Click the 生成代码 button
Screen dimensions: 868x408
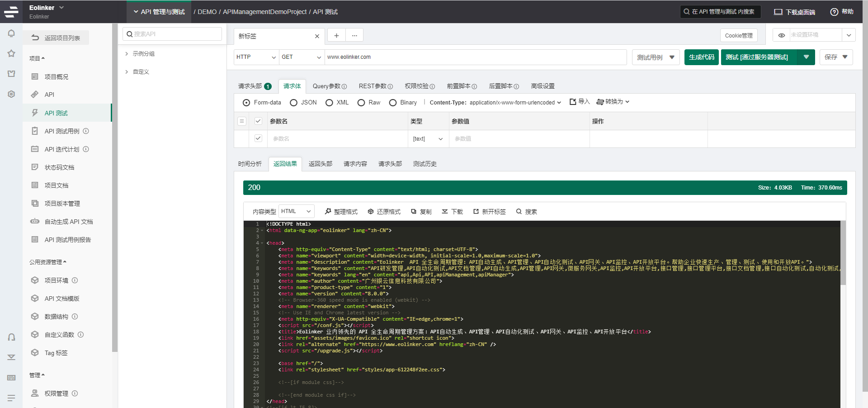pos(701,57)
